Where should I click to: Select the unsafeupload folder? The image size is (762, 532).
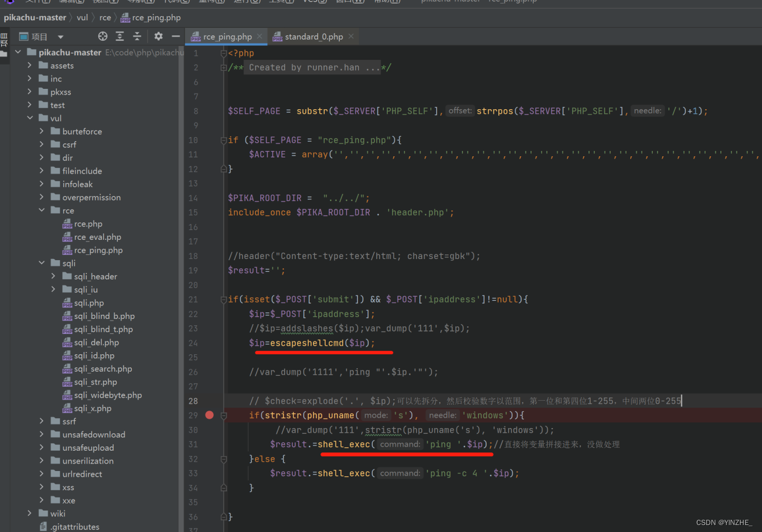[x=88, y=448]
